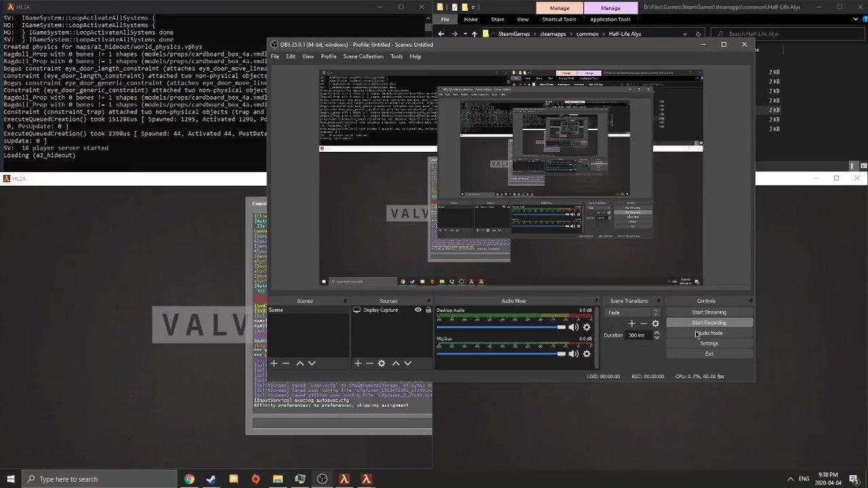The height and width of the screenshot is (488, 868).
Task: Remove scene with minus icon in Scenes panel
Action: coord(286,364)
